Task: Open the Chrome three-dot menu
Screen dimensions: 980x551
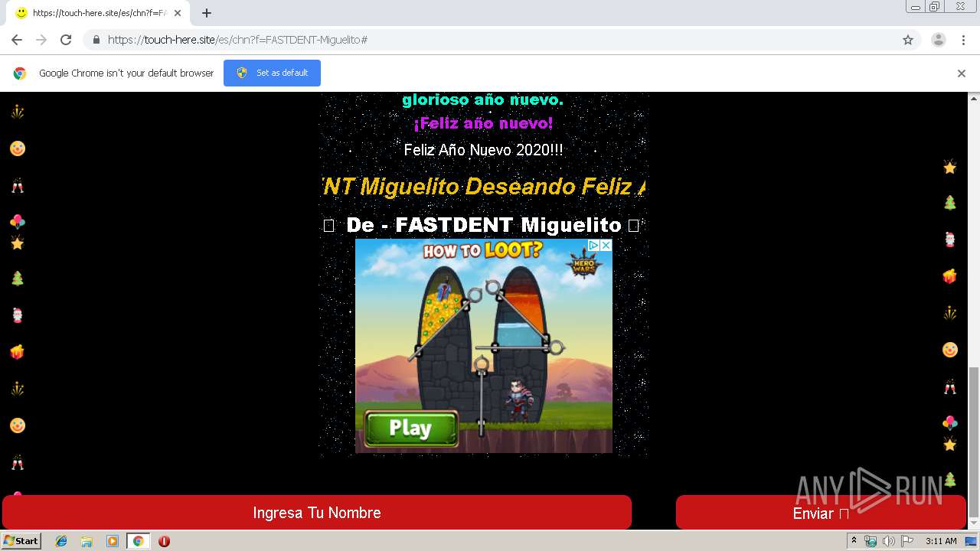Action: [x=964, y=40]
